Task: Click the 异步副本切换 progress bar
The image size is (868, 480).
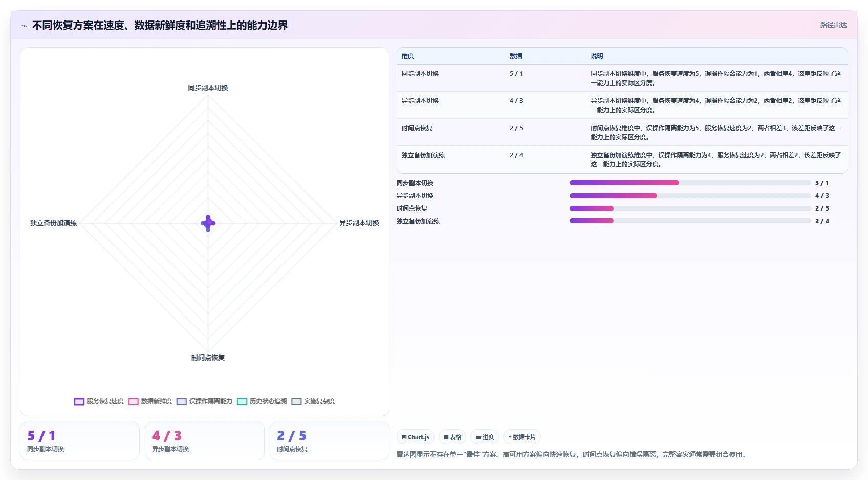Action: [x=690, y=196]
